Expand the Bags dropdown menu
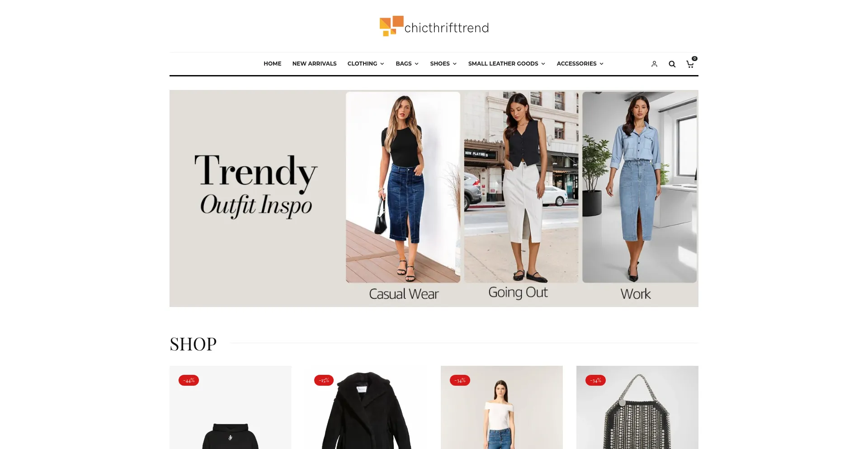This screenshot has width=868, height=449. tap(407, 64)
